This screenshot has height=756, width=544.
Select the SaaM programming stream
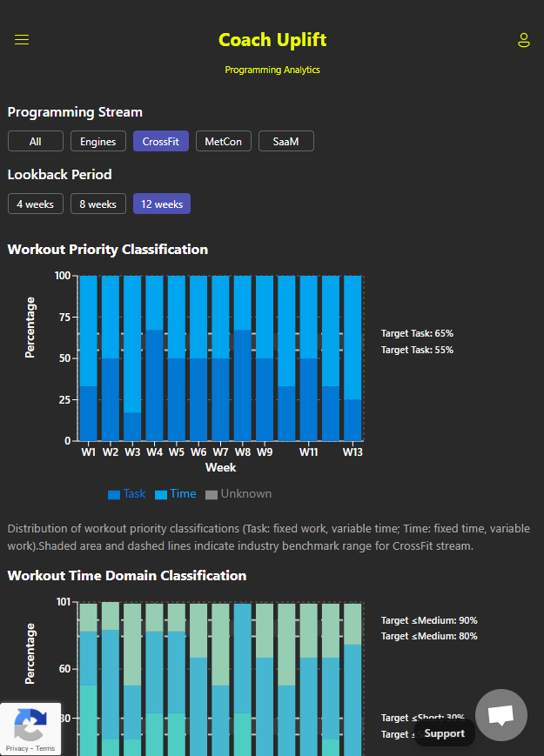point(286,141)
